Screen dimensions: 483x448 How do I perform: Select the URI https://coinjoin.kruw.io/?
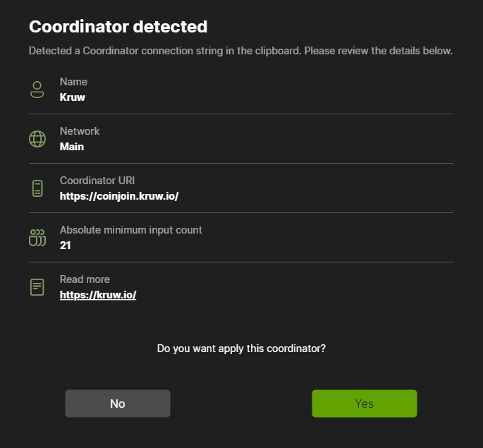[119, 196]
